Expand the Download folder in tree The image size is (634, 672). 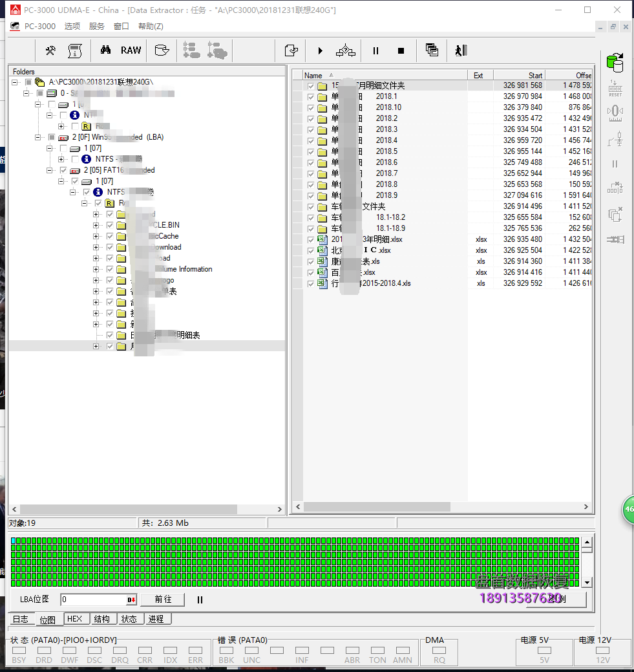pos(96,247)
